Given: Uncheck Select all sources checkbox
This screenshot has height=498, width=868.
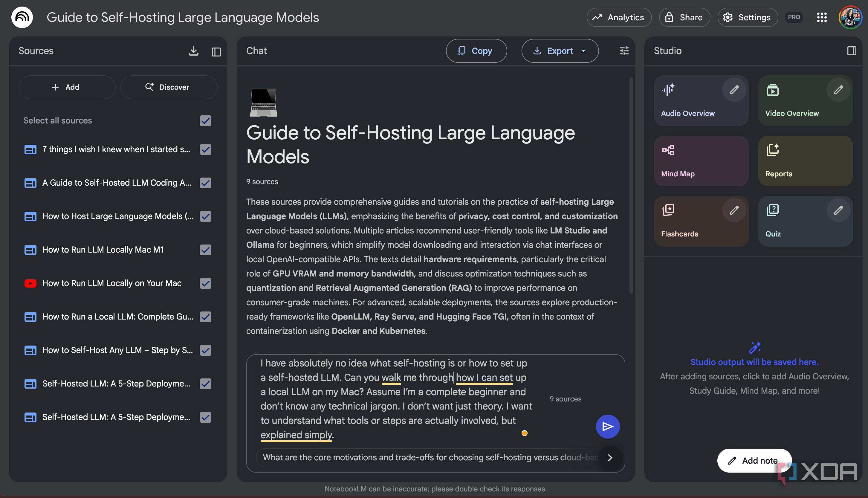Looking at the screenshot, I should (206, 121).
